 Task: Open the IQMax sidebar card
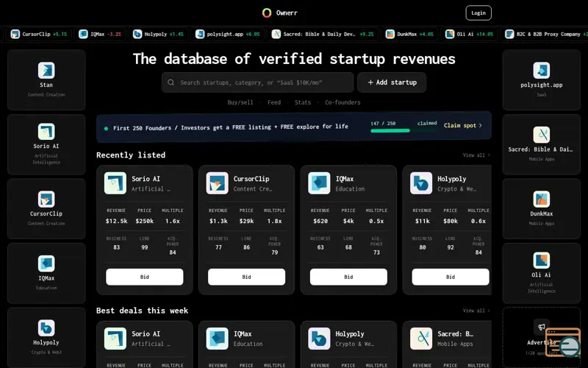coord(46,273)
